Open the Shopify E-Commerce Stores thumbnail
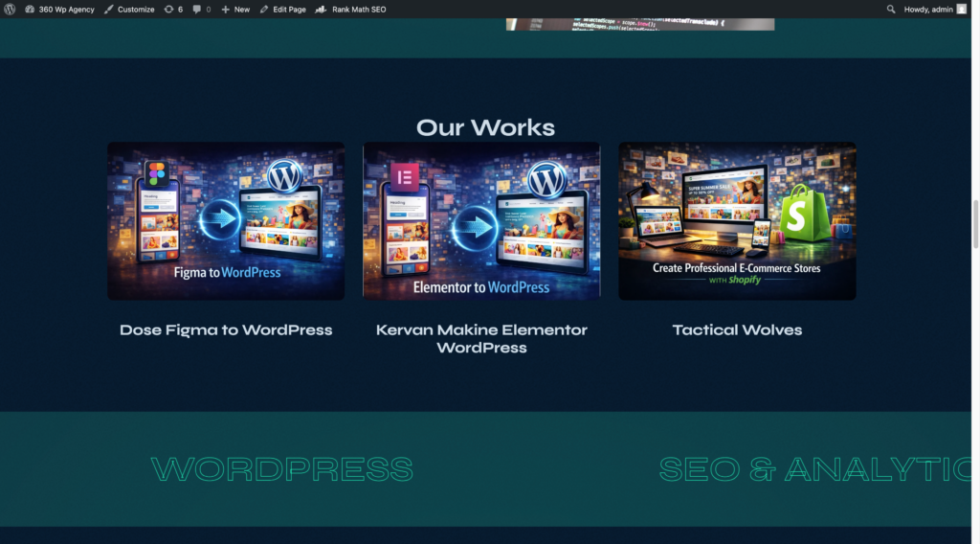 (x=738, y=220)
